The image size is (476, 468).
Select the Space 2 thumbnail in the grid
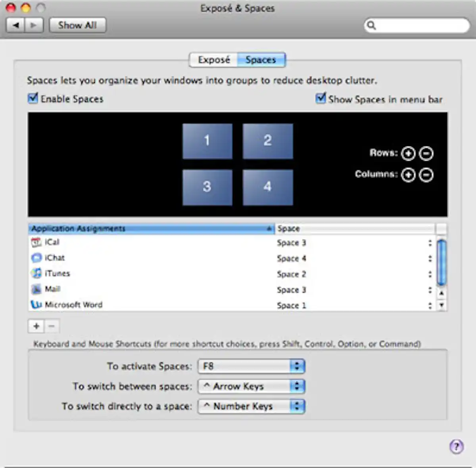click(267, 141)
